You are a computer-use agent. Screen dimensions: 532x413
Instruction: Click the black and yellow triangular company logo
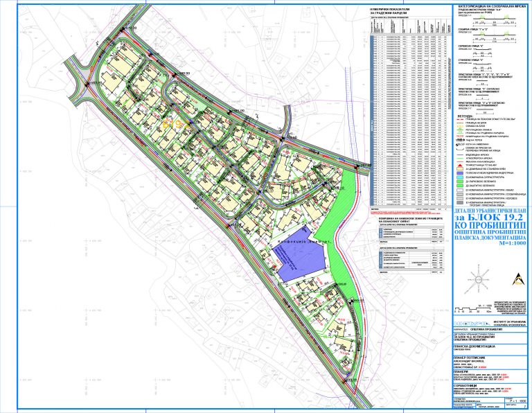pos(519,279)
